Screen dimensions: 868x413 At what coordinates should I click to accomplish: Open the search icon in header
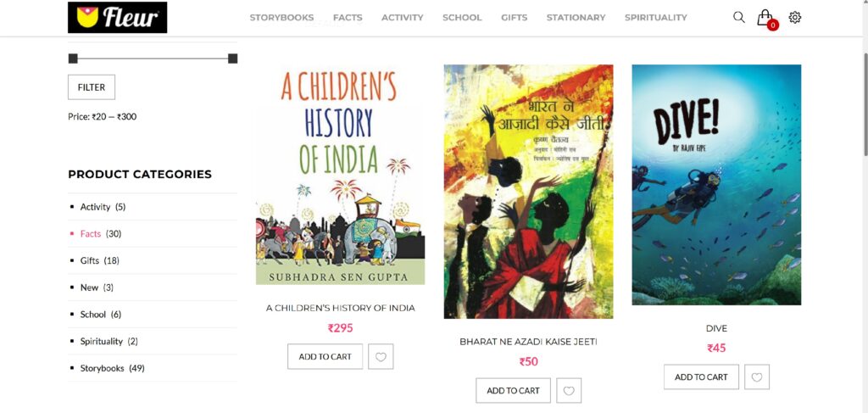[739, 17]
